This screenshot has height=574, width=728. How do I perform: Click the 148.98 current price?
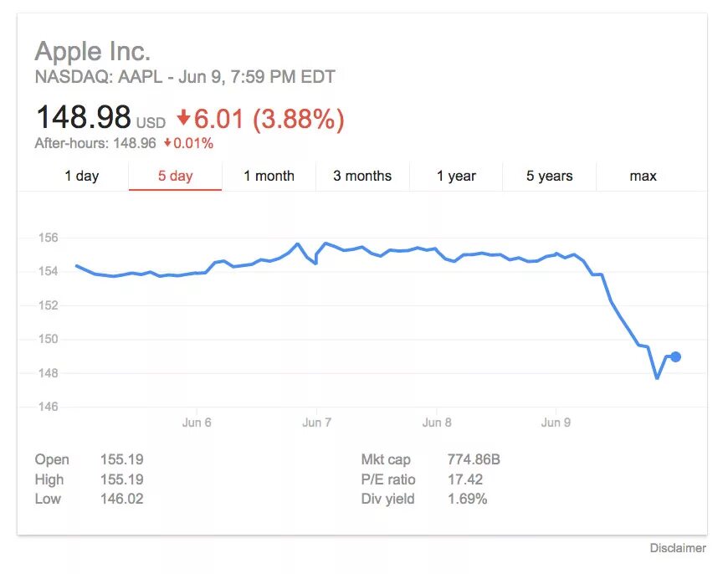click(x=83, y=118)
